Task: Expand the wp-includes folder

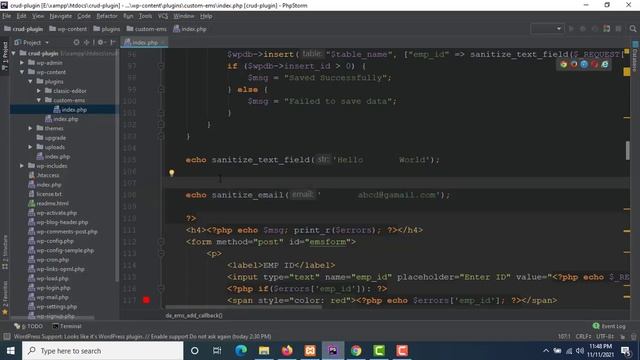Action: coord(22,166)
